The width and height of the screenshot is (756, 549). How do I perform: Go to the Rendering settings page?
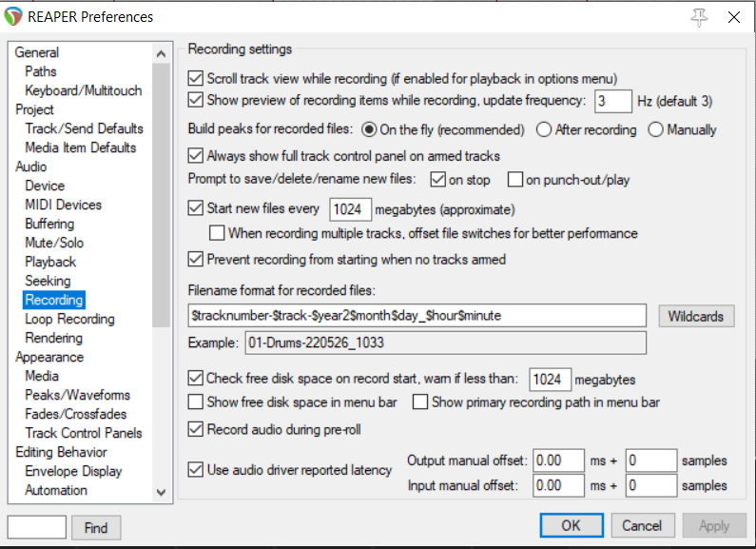pyautogui.click(x=53, y=338)
